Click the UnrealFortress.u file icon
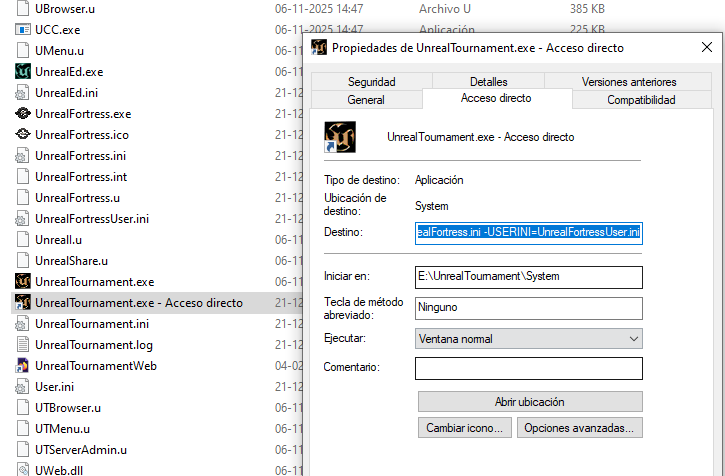Screen dimensions: 725x476 (x=23, y=198)
